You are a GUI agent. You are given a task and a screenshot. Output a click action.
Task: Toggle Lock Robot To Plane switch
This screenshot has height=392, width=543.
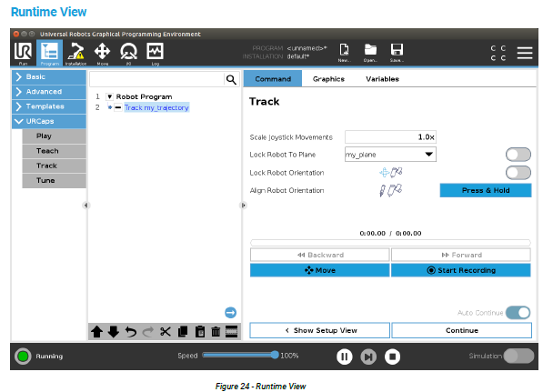click(518, 155)
